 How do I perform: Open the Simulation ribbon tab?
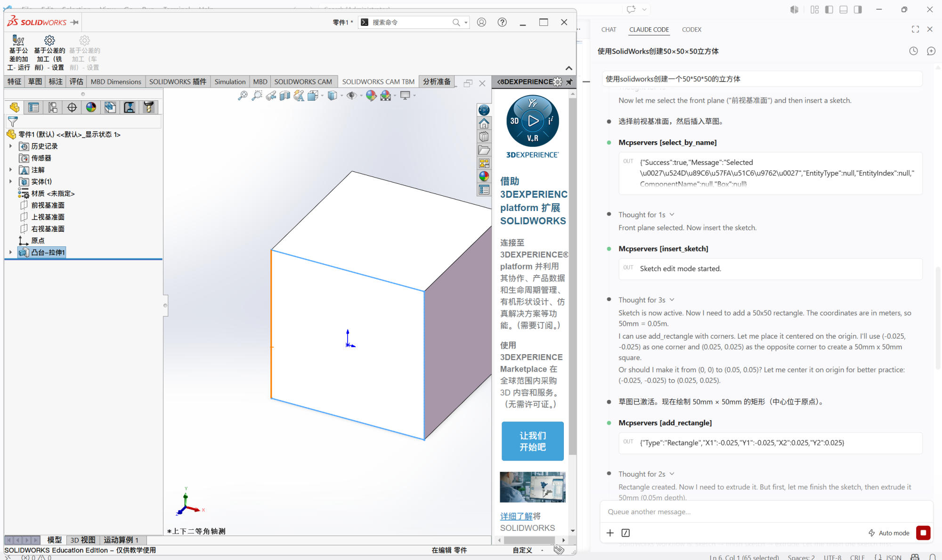pos(230,82)
